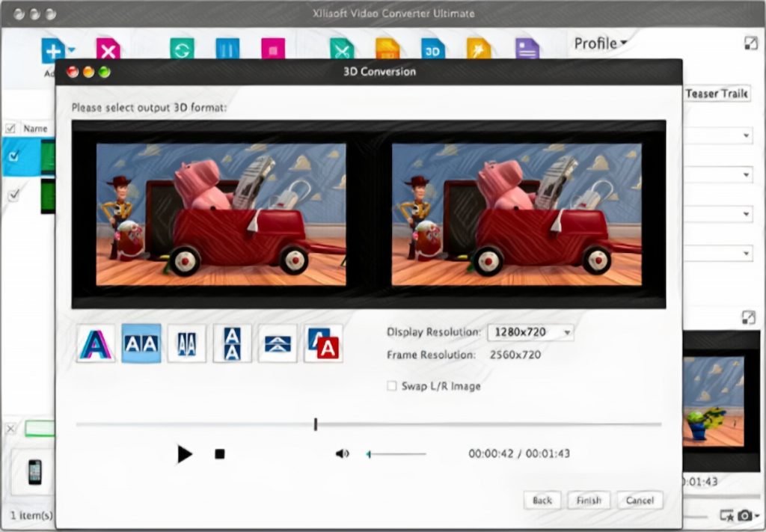Click the red X delete icon in toolbar
The height and width of the screenshot is (532, 766).
pyautogui.click(x=109, y=49)
